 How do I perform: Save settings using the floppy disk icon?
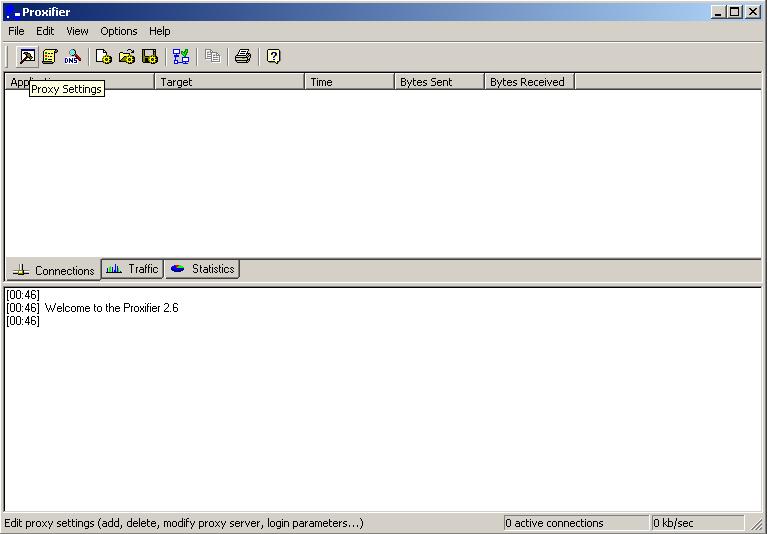coord(150,57)
